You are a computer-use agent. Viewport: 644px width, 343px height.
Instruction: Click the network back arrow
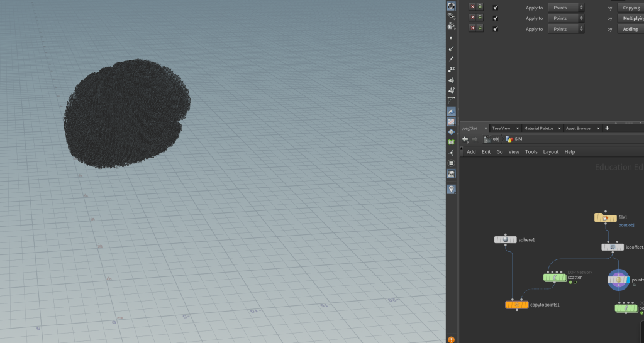[x=465, y=139]
